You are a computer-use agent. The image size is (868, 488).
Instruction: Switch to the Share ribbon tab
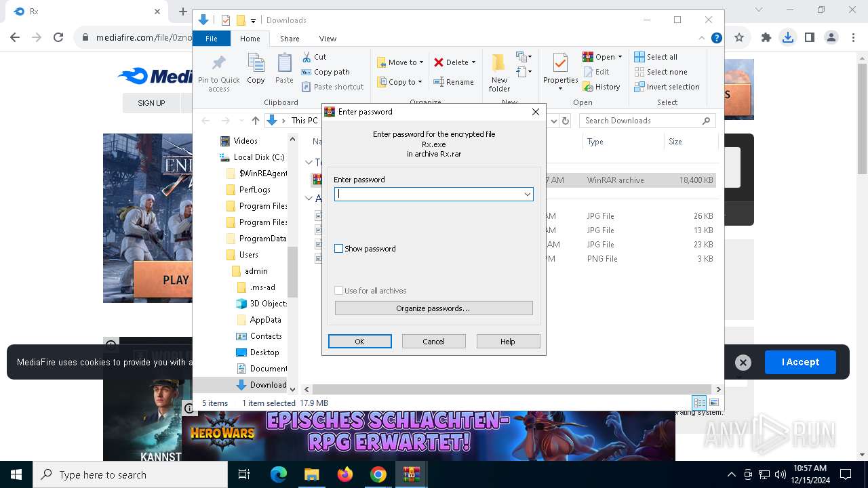point(290,39)
